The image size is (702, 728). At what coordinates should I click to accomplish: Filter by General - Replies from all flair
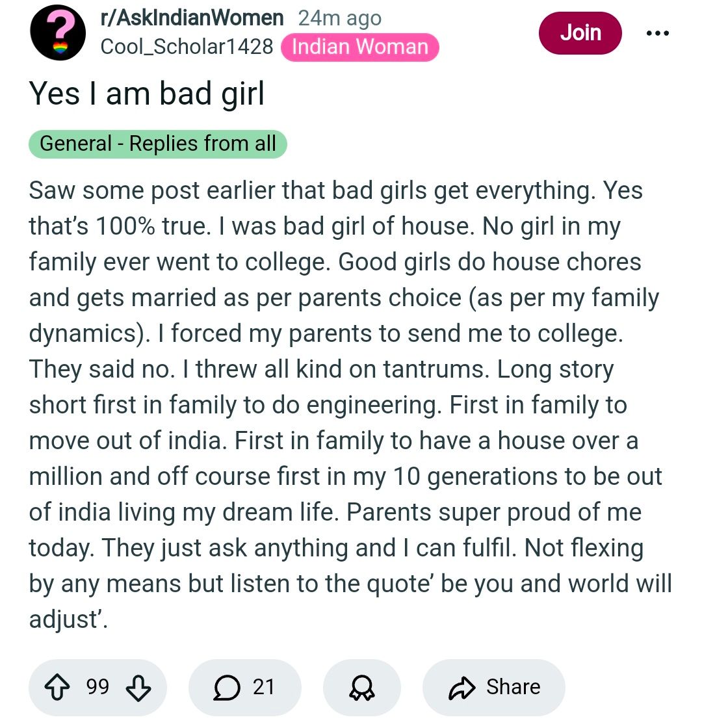158,144
